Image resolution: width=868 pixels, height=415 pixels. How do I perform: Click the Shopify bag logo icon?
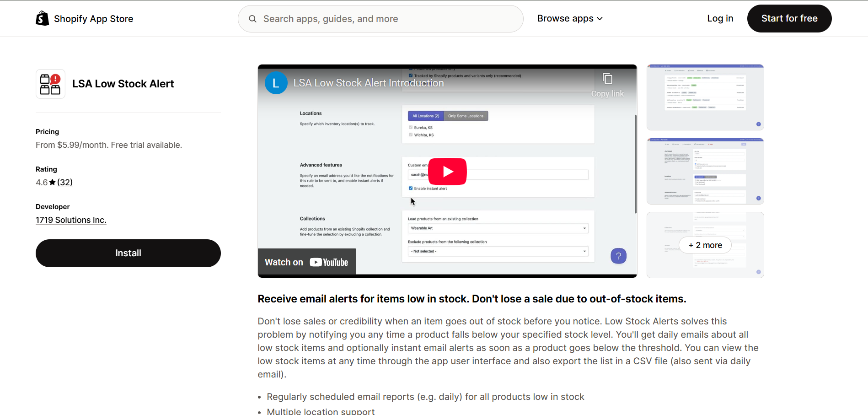click(43, 18)
